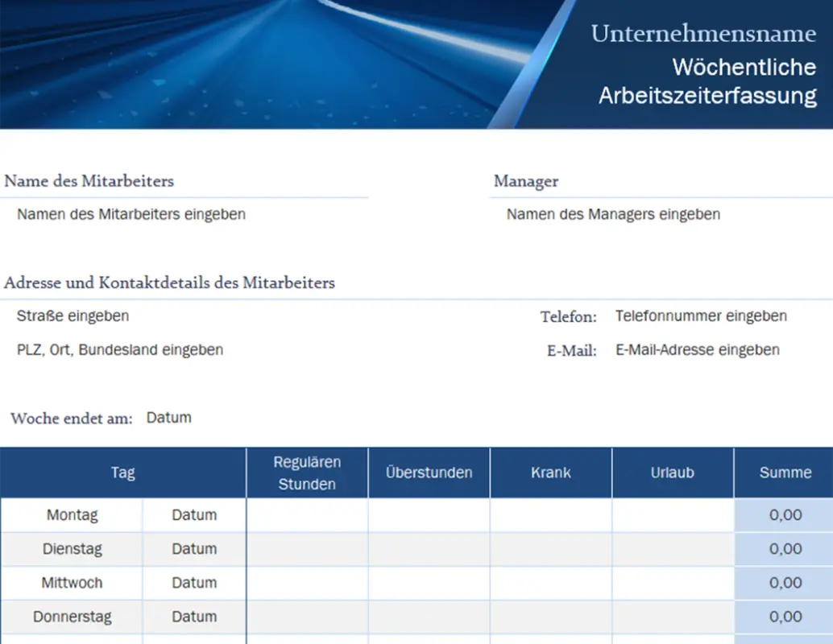The image size is (833, 644).
Task: Click the Datum cell beside 'Woche endet am'
Action: [169, 418]
